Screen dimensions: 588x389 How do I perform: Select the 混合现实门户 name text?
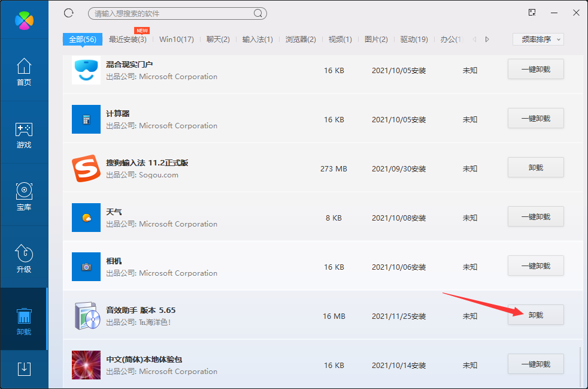click(x=129, y=65)
